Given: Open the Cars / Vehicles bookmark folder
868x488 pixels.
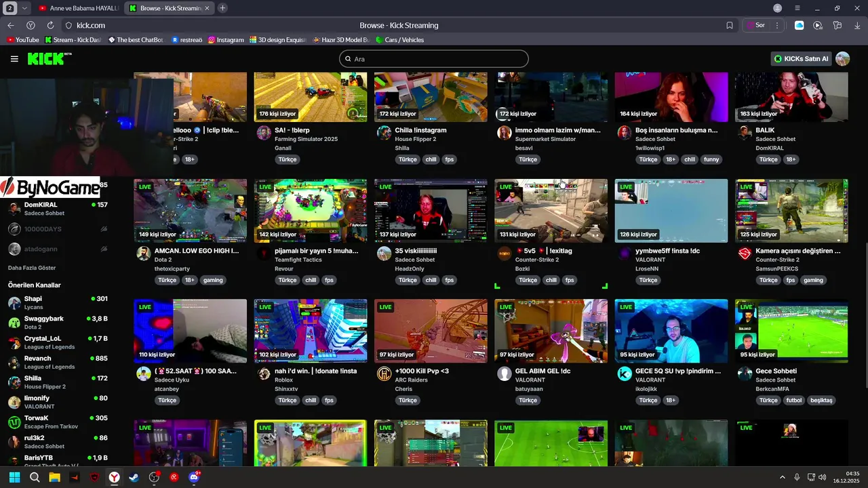Looking at the screenshot, I should [x=400, y=40].
